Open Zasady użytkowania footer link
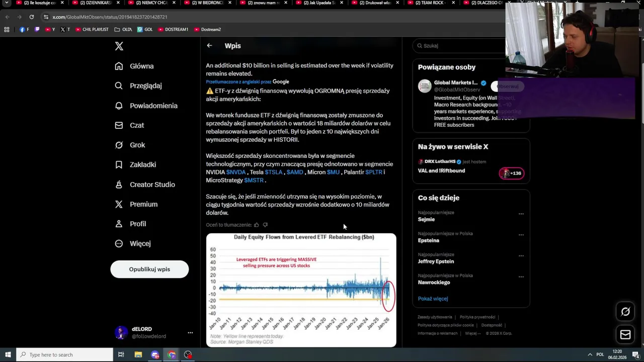Image resolution: width=644 pixels, height=362 pixels. coord(435,317)
